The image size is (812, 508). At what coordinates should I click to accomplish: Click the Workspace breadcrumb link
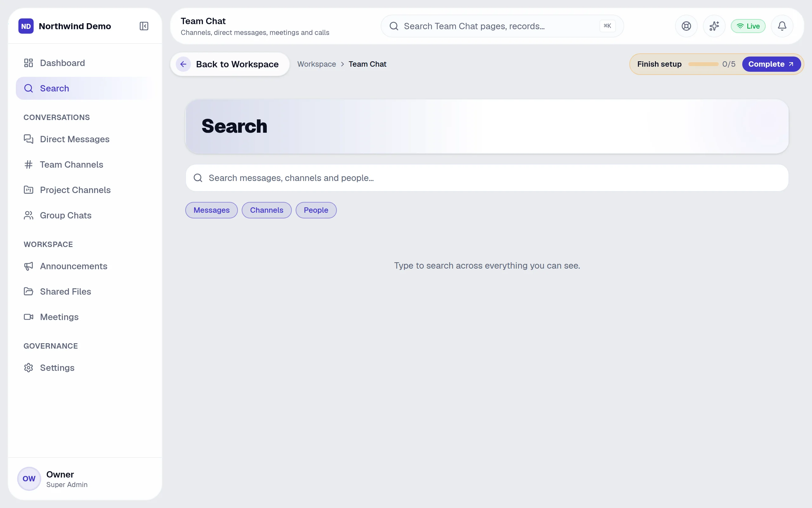coord(317,64)
